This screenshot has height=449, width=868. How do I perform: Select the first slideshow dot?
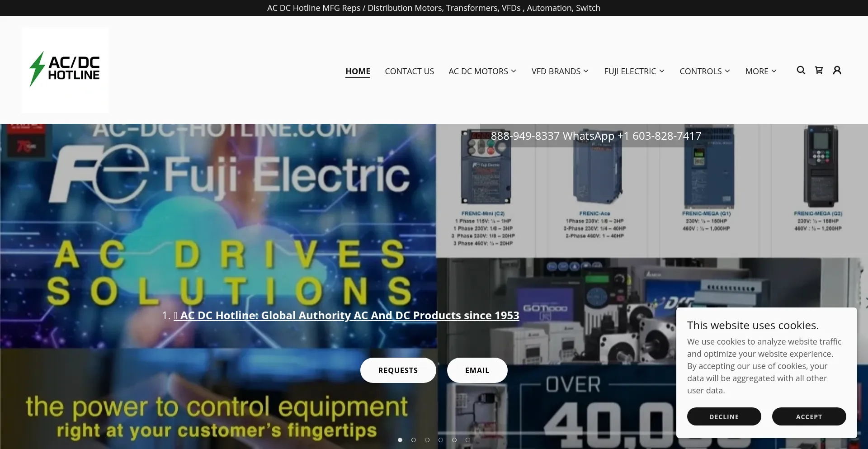(400, 440)
